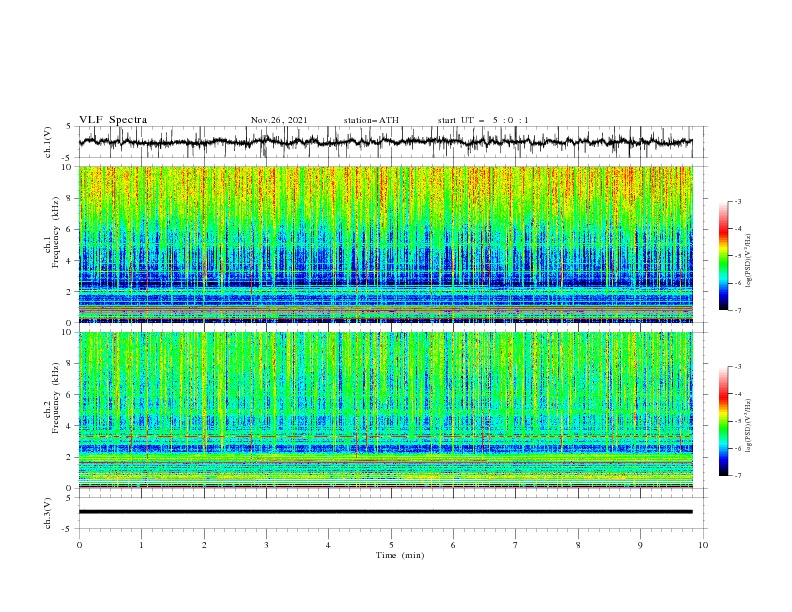Click the 'ch.1(V)' axis label

[x=48, y=142]
